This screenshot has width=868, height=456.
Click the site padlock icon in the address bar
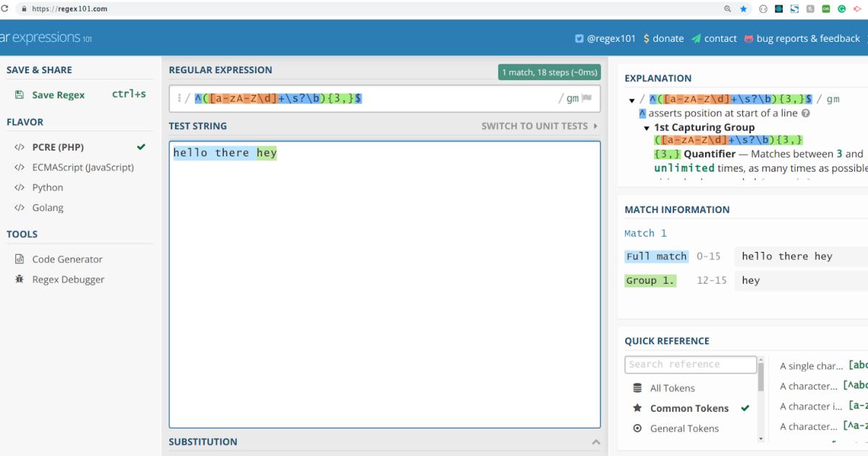[25, 9]
